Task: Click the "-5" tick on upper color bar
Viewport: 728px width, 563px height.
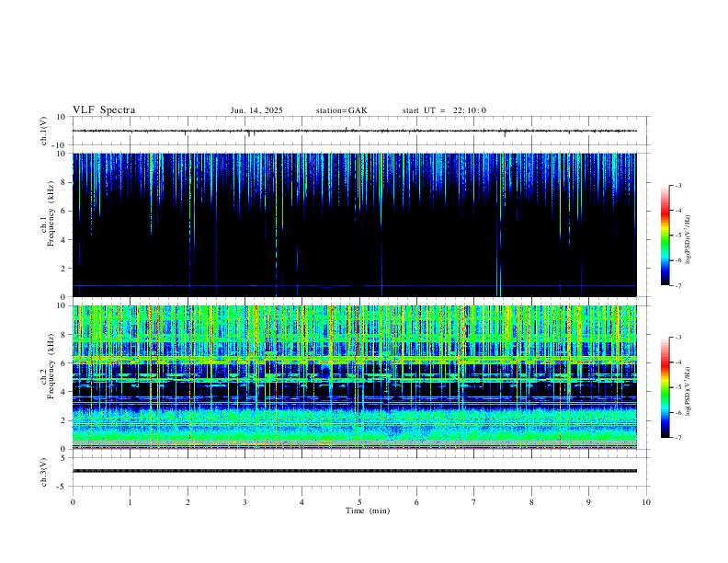Action: tap(677, 236)
